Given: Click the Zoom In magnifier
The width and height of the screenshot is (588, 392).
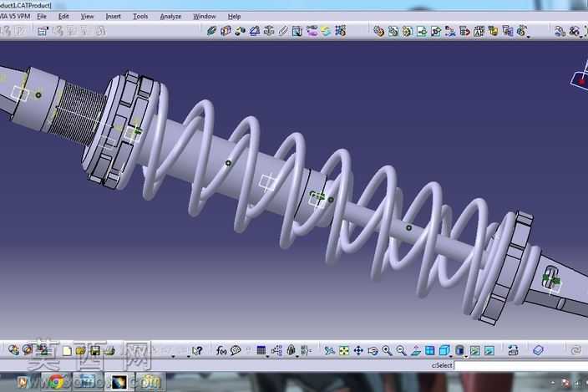Looking at the screenshot, I should (387, 351).
